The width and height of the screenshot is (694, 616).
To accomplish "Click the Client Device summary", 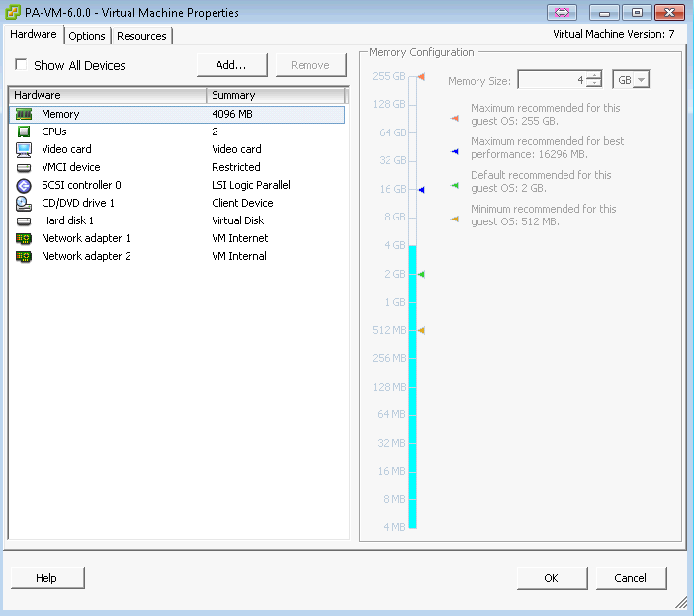I will pos(242,203).
